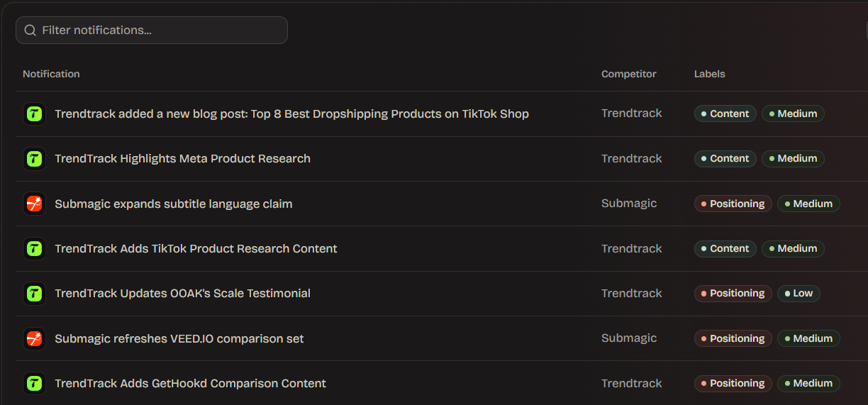This screenshot has height=405, width=868.
Task: Open TrendTrack Adds GetHookd Comparison Content notification
Action: [x=190, y=383]
